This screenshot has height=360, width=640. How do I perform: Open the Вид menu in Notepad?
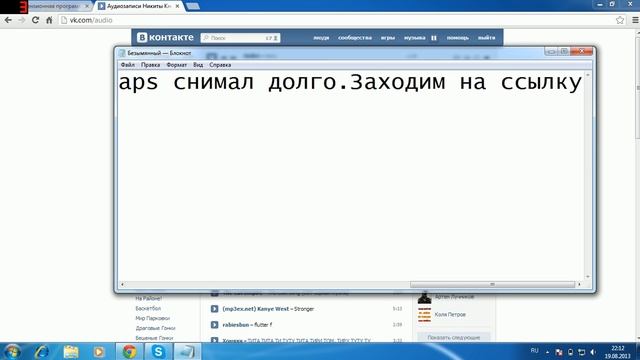coord(198,65)
